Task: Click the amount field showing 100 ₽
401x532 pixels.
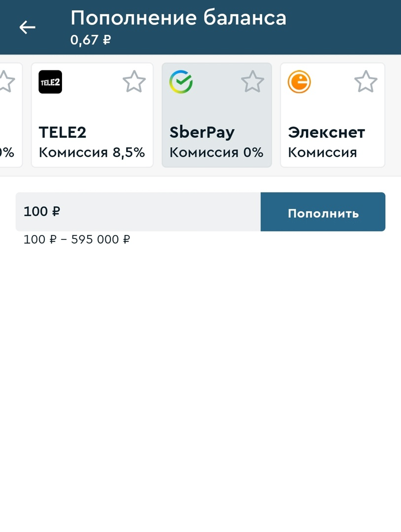Action: click(138, 212)
